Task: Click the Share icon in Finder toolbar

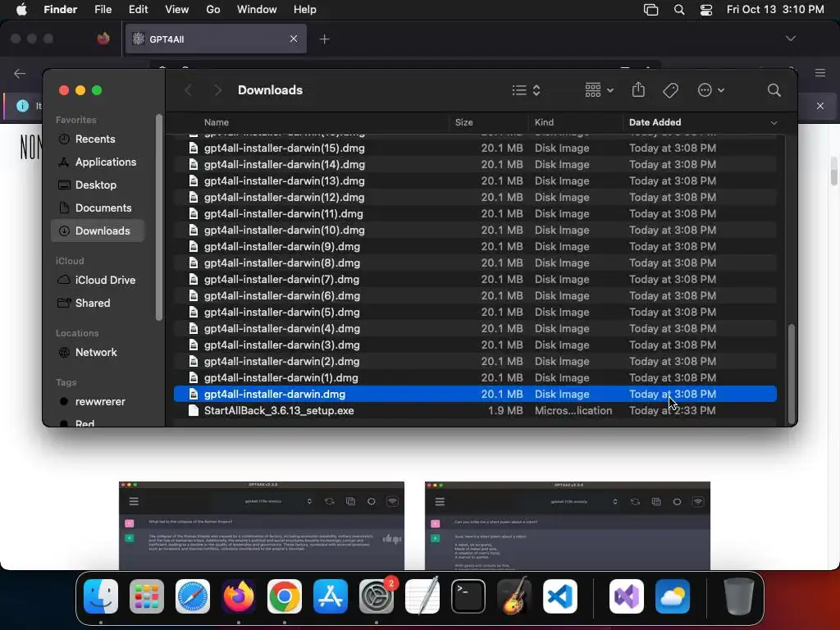Action: click(638, 90)
